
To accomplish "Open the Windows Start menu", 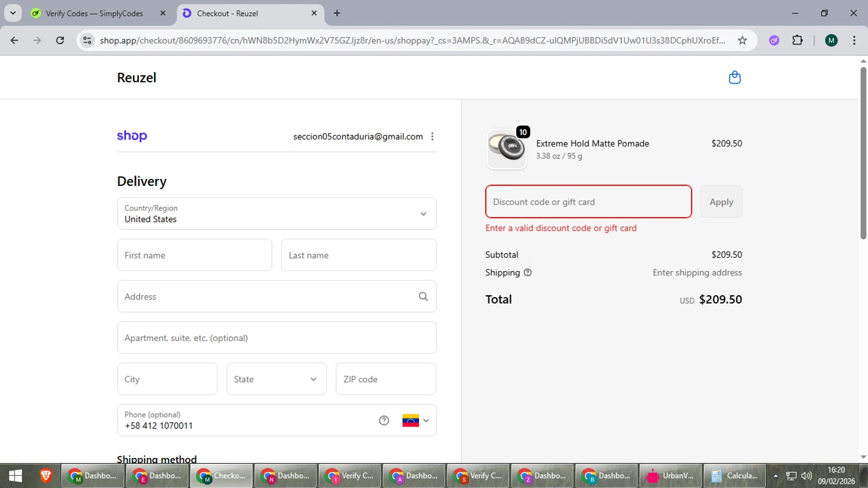I will coord(16,476).
